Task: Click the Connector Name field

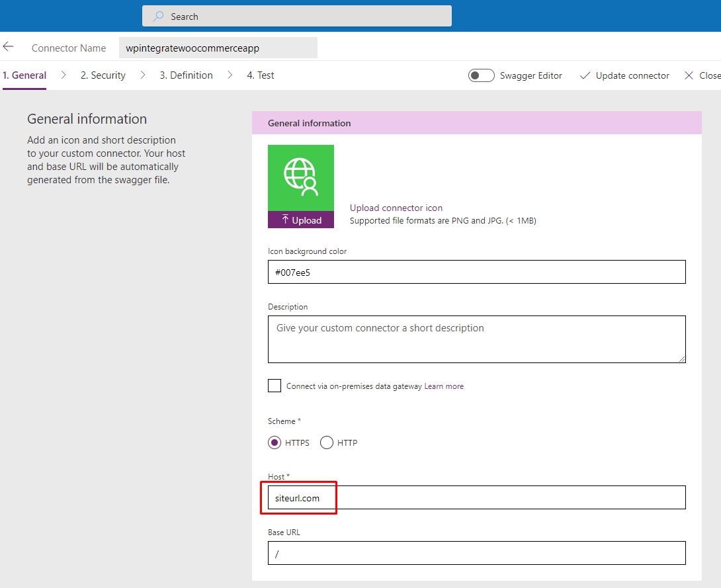Action: click(218, 48)
